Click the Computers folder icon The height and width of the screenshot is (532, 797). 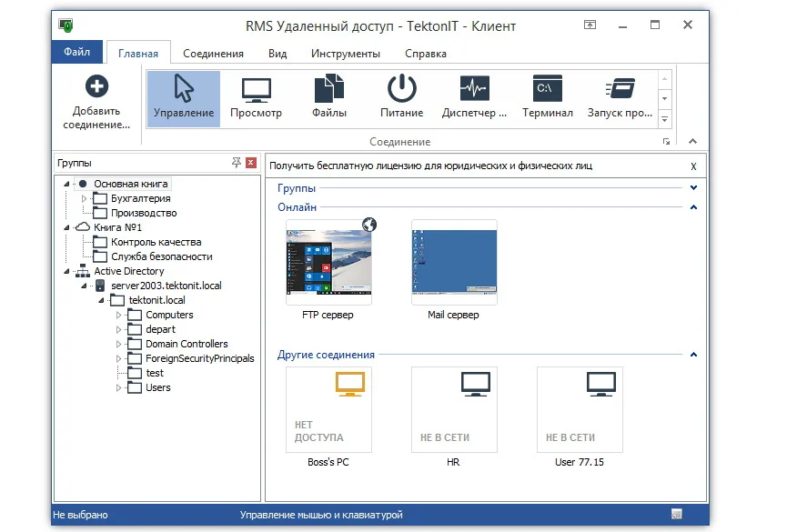(x=135, y=315)
